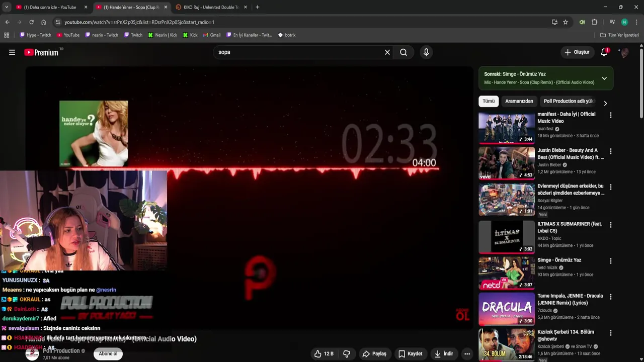
Task: Open the YouTube account avatar menu
Action: (624, 52)
